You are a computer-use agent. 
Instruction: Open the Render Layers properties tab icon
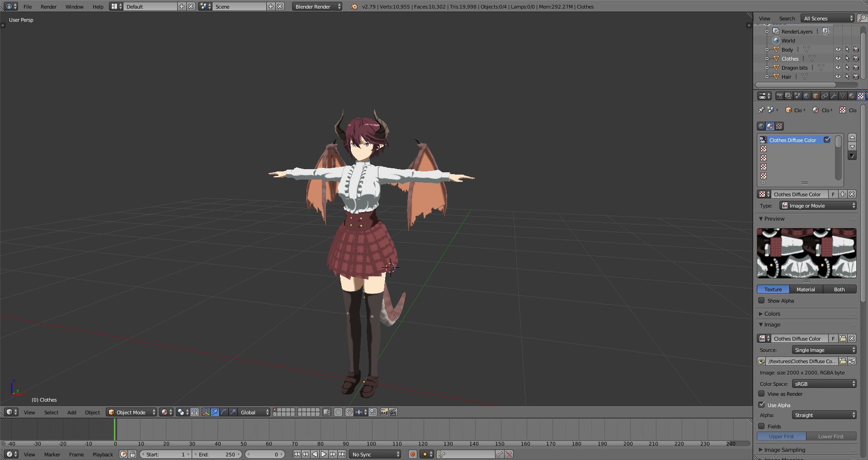(x=788, y=96)
